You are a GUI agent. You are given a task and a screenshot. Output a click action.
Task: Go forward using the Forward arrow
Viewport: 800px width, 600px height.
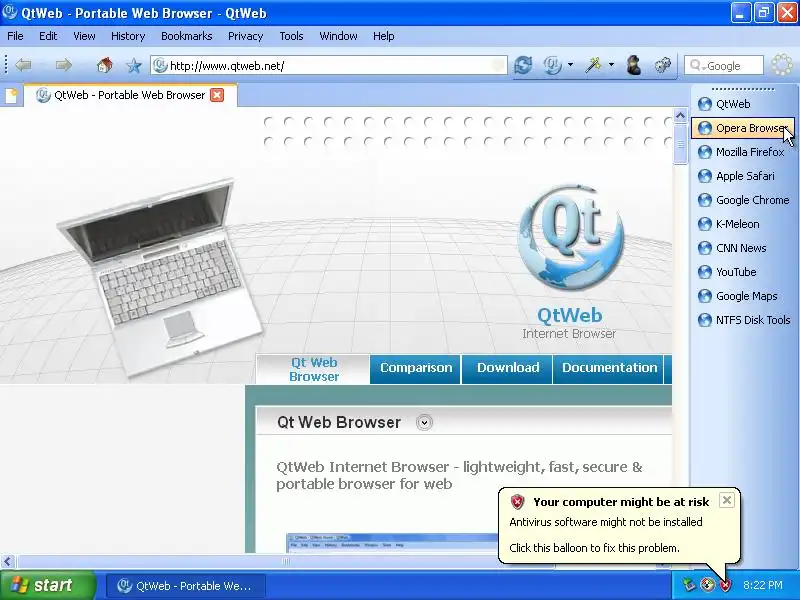click(63, 65)
